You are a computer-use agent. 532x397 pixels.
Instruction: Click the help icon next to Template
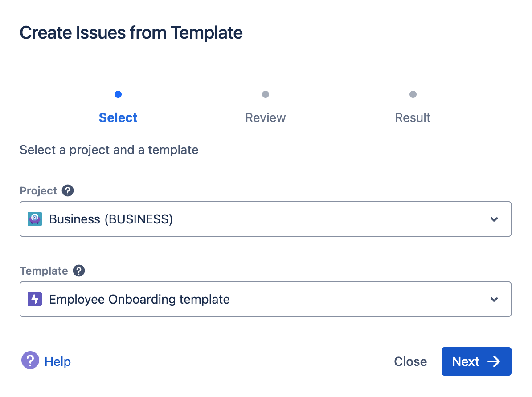(79, 271)
